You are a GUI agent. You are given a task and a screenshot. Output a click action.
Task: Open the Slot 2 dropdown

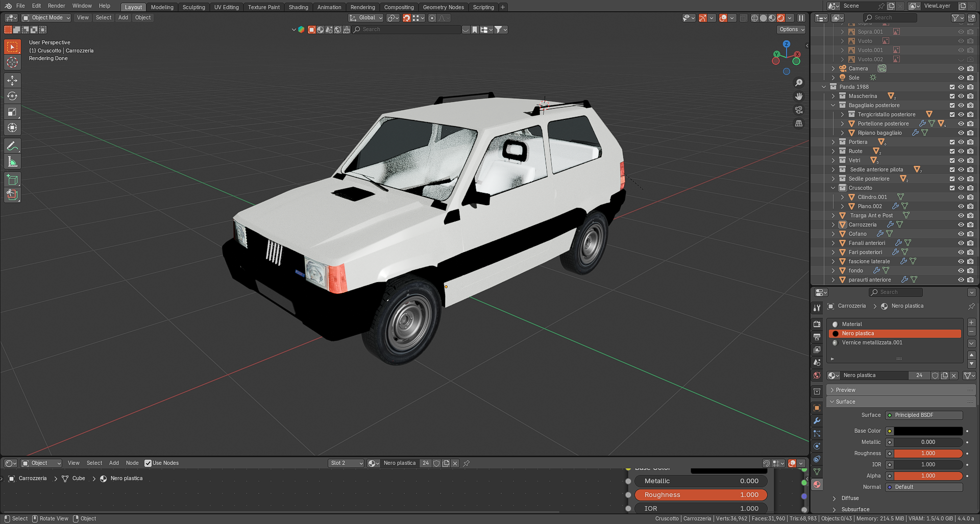(x=346, y=463)
